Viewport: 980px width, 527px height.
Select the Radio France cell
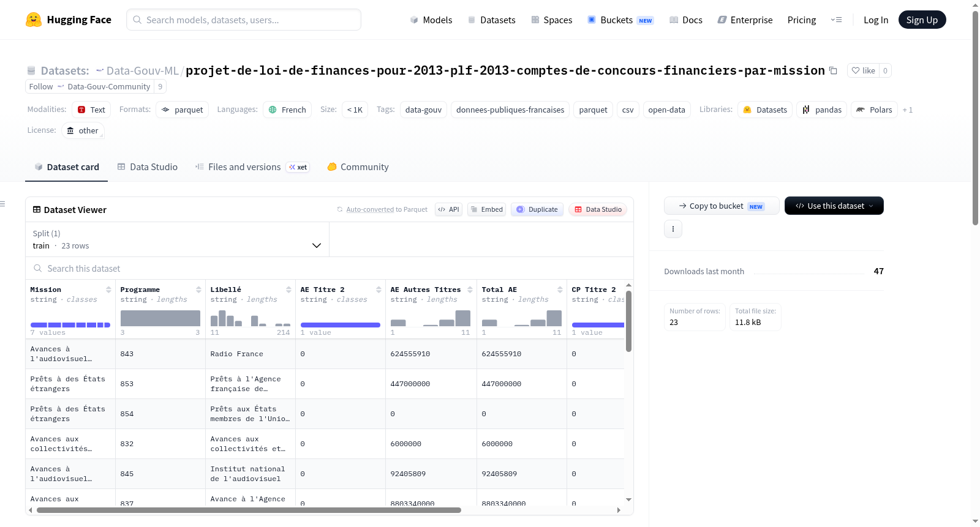(x=250, y=354)
